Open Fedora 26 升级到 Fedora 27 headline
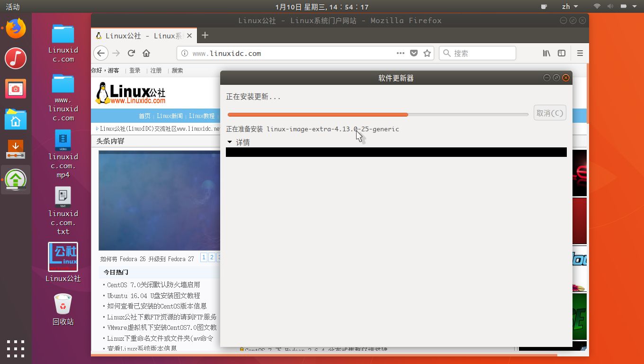The image size is (644, 364). pyautogui.click(x=147, y=259)
